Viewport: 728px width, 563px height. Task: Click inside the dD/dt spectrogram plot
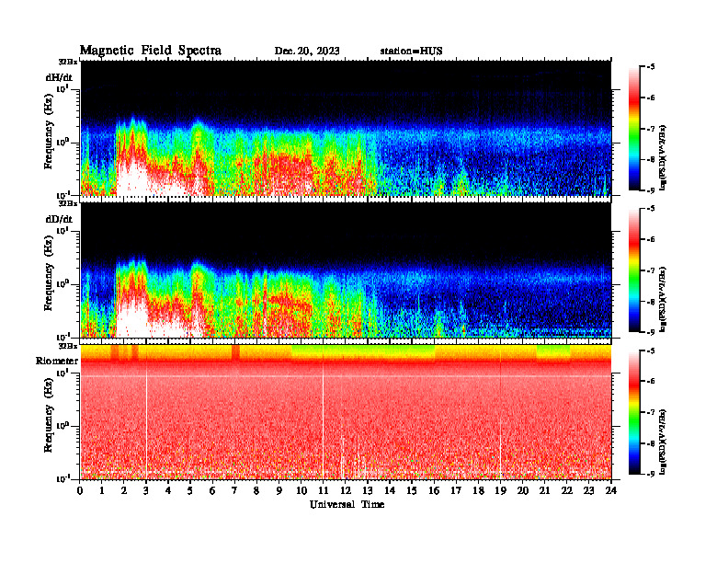pyautogui.click(x=346, y=270)
